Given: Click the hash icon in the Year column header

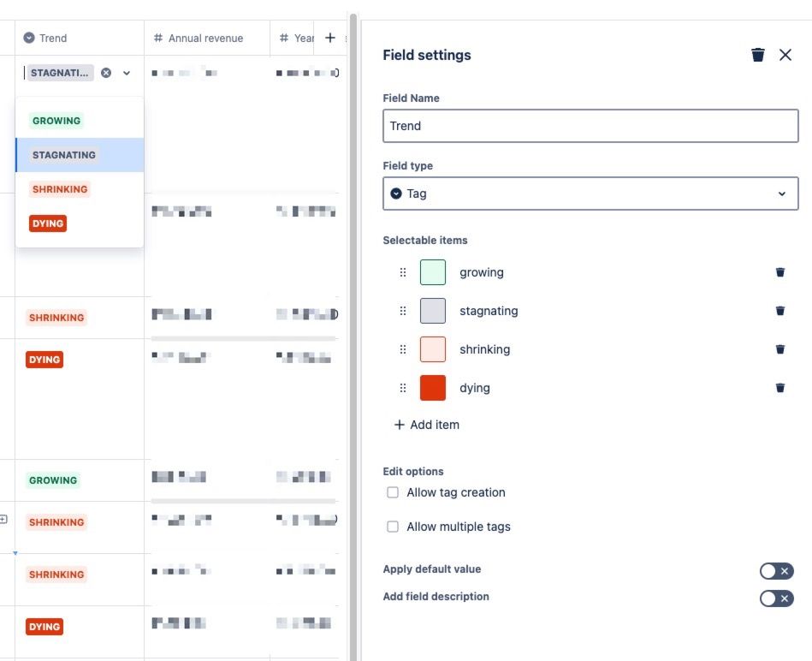Looking at the screenshot, I should click(x=284, y=38).
